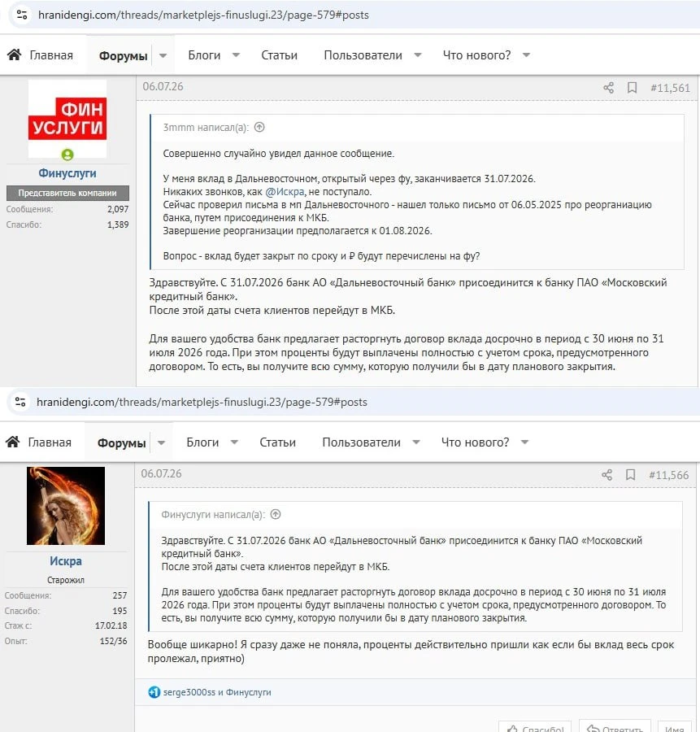Image resolution: width=700 pixels, height=732 pixels.
Task: Click 'Старожил' title under Искра
Action: 66,580
